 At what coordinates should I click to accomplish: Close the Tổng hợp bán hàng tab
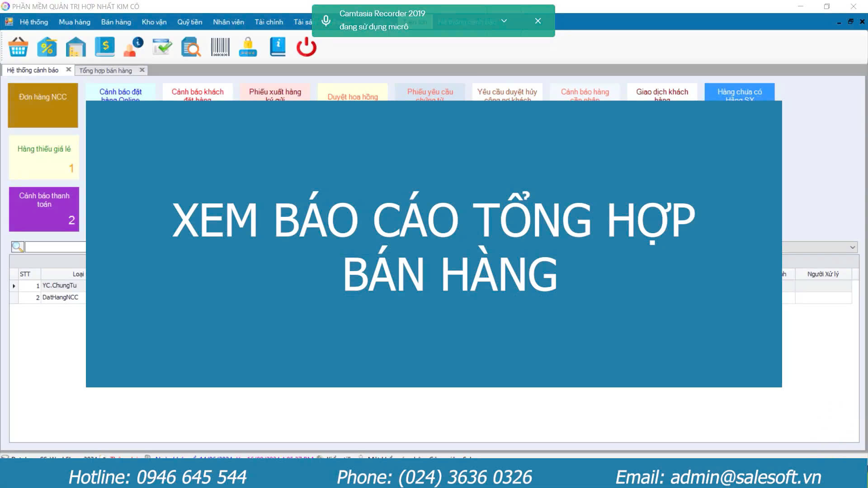click(x=142, y=70)
